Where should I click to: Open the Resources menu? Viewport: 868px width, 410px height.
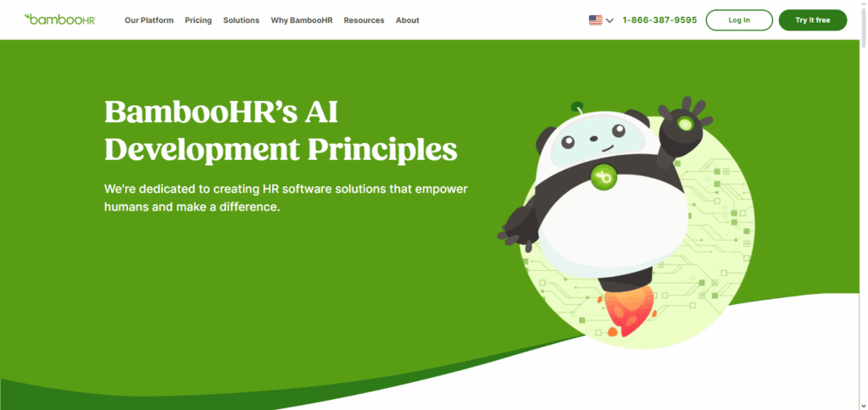click(364, 20)
